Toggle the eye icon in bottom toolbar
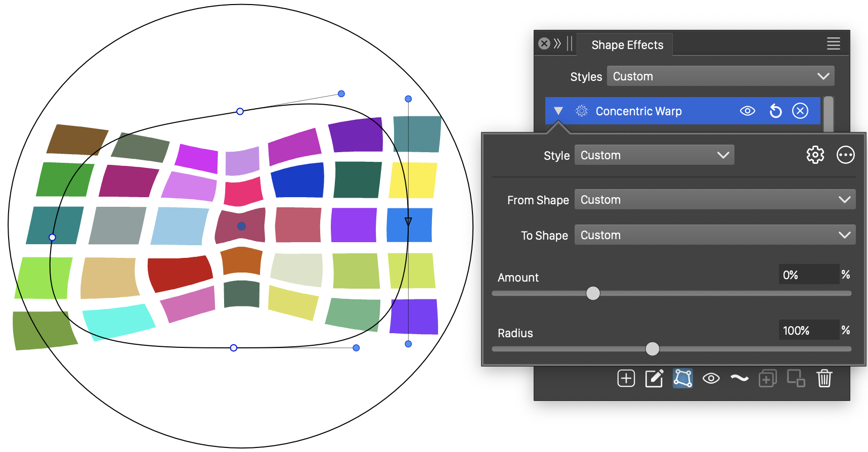Image resolution: width=868 pixels, height=452 pixels. point(711,378)
